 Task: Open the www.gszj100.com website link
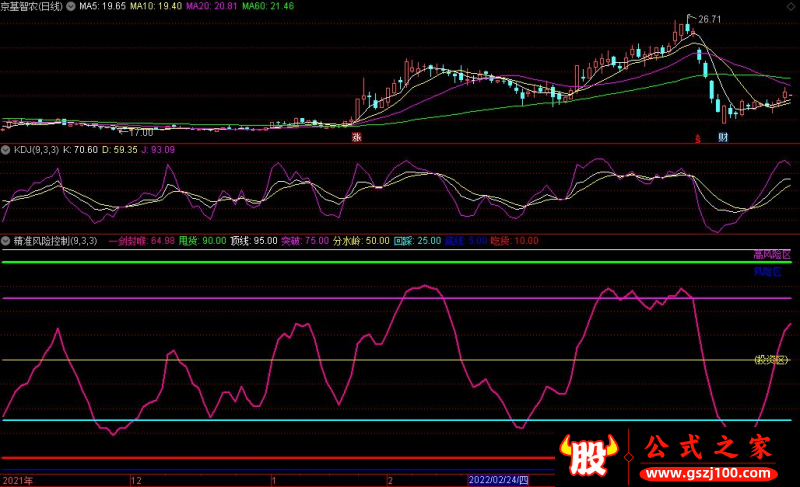tap(709, 473)
